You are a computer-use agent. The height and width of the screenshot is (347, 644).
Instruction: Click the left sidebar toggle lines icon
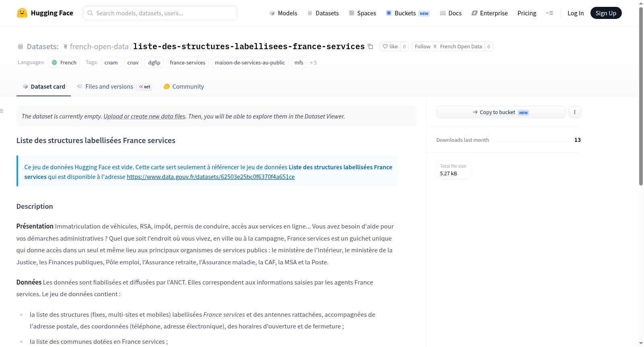[2, 111]
